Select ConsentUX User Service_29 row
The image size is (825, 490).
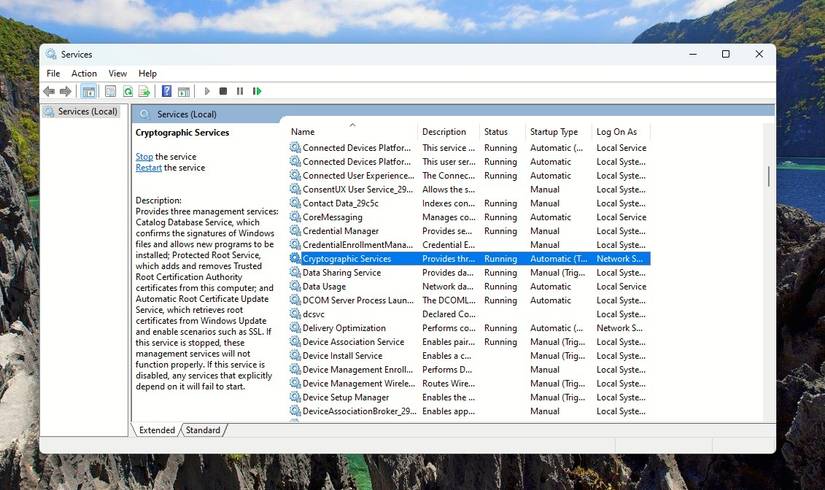469,189
